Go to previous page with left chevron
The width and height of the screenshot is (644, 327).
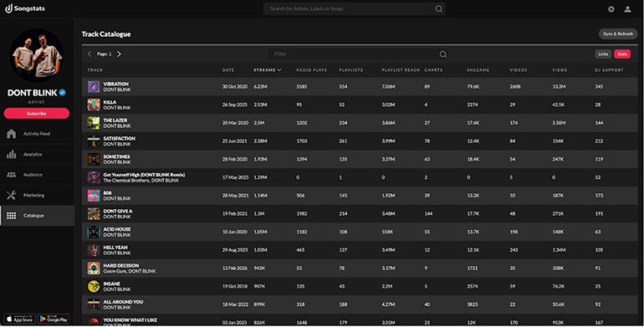[89, 54]
